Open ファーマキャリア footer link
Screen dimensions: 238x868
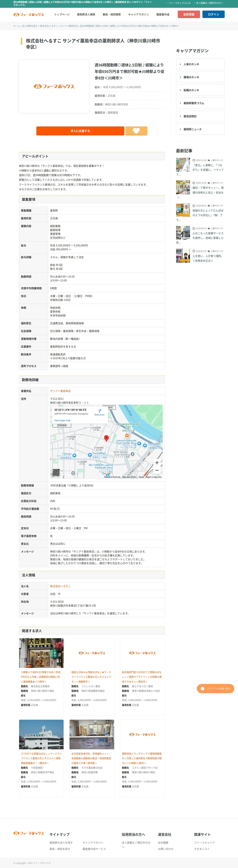204,842
